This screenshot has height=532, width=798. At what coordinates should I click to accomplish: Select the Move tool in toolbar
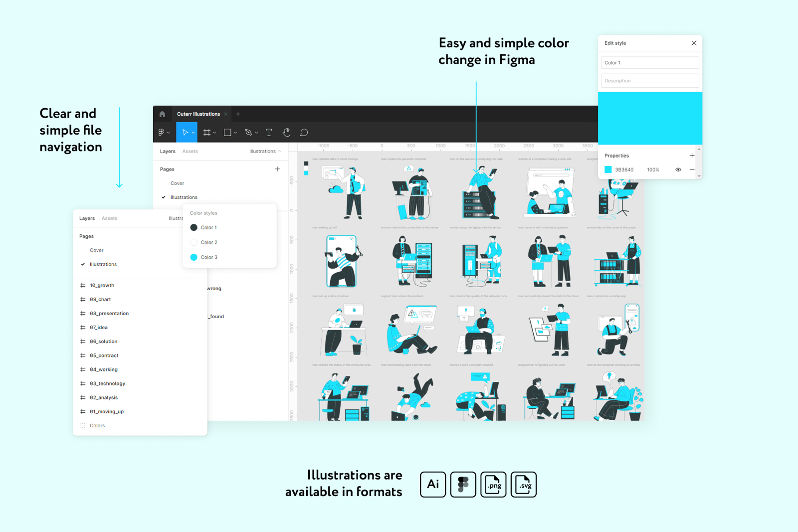pyautogui.click(x=185, y=133)
